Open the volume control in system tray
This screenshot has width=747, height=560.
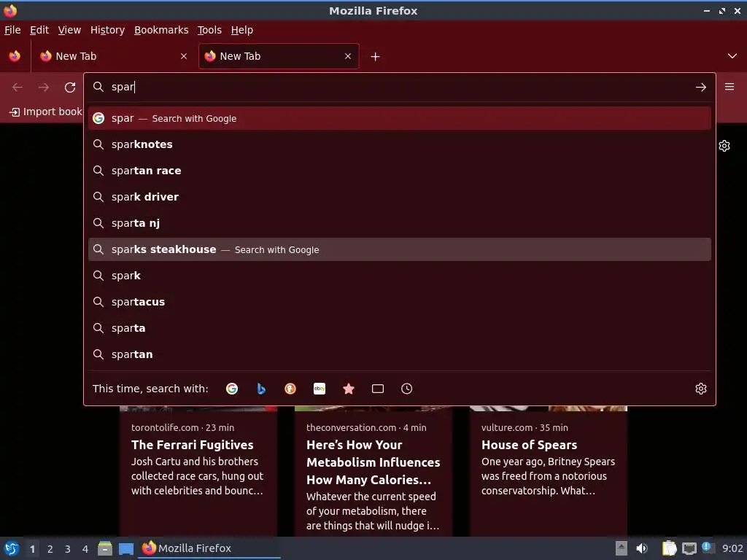(642, 548)
